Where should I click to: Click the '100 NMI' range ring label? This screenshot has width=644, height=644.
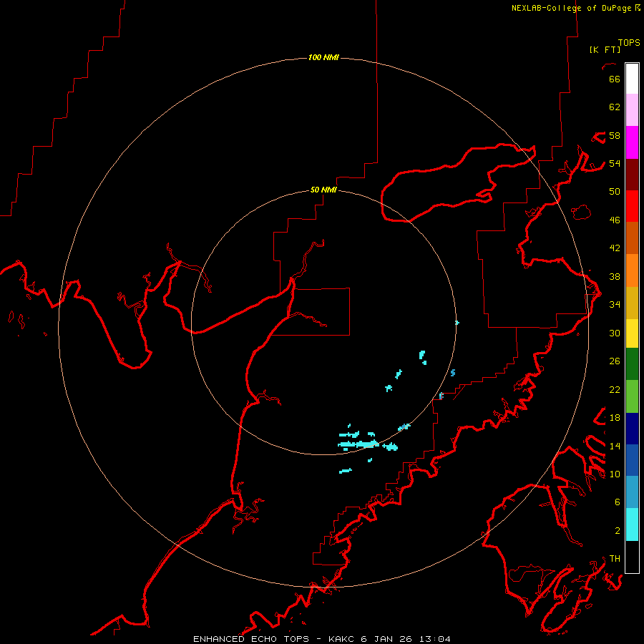pos(323,57)
